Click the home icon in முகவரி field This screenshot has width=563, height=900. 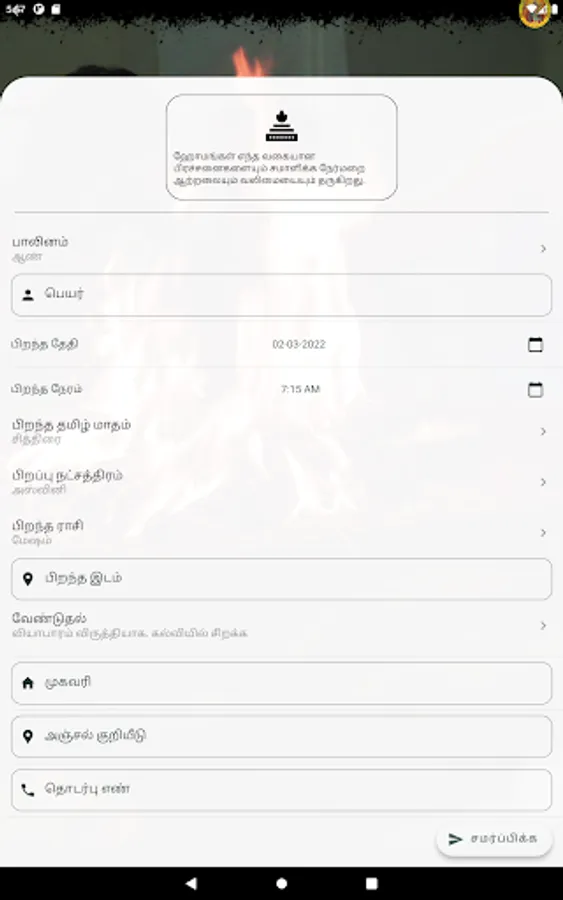coord(28,683)
